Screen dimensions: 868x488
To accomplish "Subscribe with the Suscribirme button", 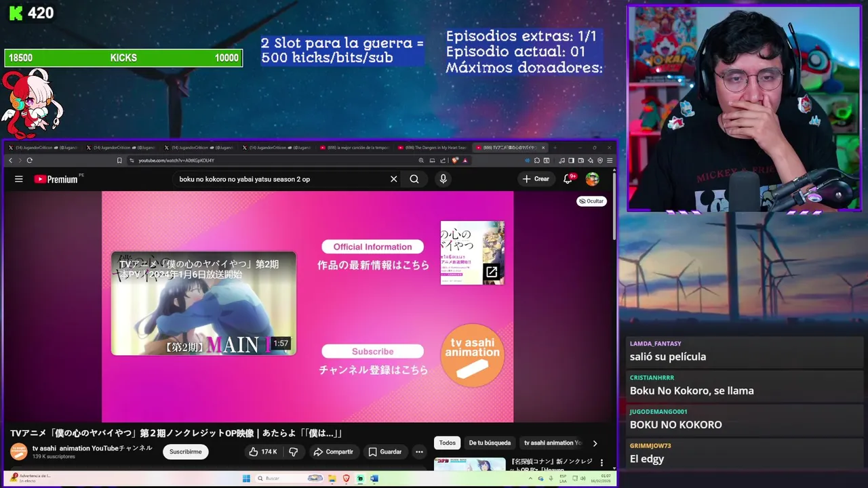I will 185,451.
